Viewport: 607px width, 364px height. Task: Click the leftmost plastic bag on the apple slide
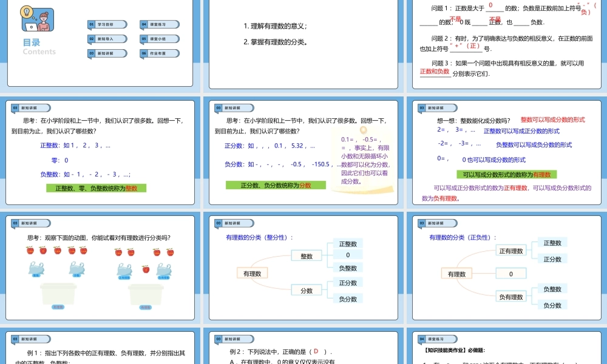click(36, 269)
